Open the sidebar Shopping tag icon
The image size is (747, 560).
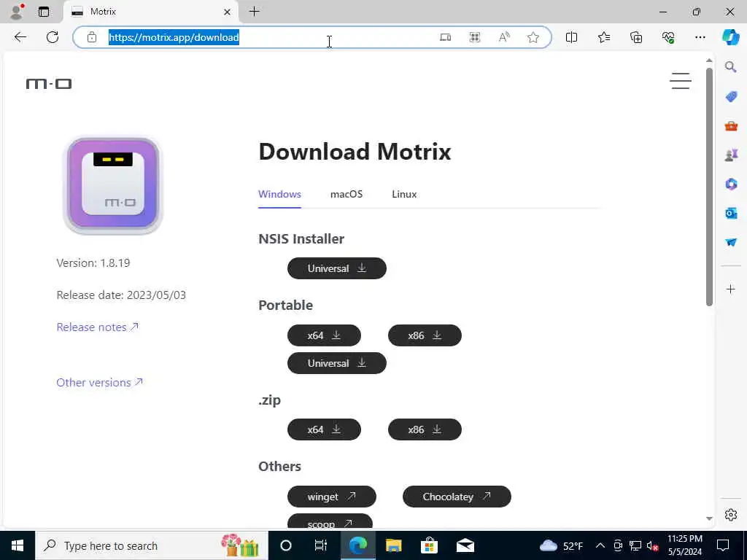731,97
